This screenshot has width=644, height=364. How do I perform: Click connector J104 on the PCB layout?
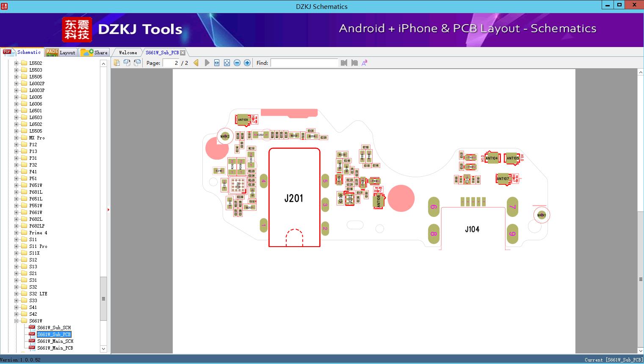tap(473, 229)
